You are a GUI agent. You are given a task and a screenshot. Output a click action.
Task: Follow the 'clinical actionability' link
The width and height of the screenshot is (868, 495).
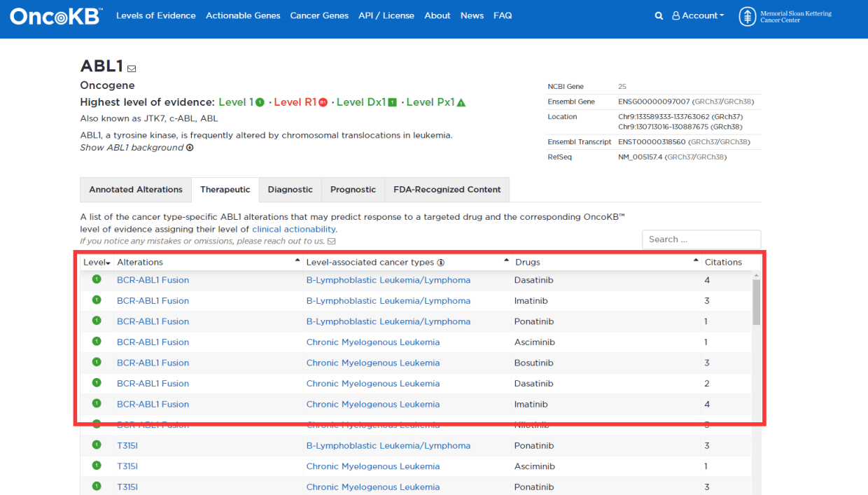click(x=294, y=229)
